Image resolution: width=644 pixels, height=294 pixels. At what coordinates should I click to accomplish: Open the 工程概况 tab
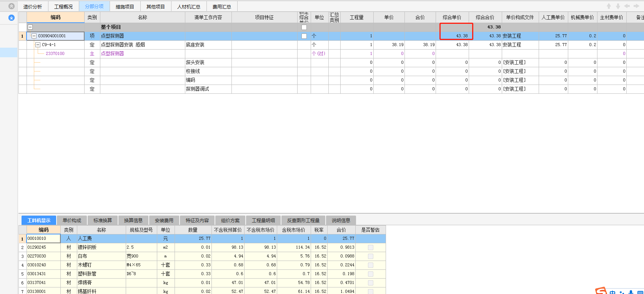click(x=63, y=7)
